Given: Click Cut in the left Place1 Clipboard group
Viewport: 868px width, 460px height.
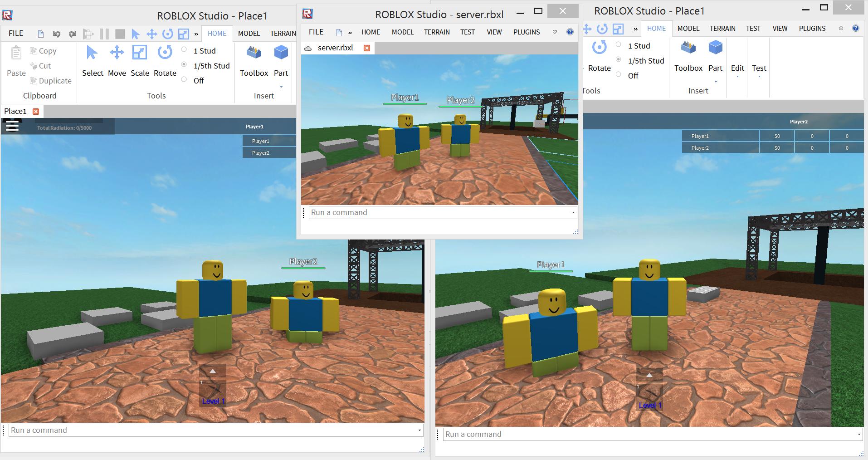Looking at the screenshot, I should coord(40,66).
